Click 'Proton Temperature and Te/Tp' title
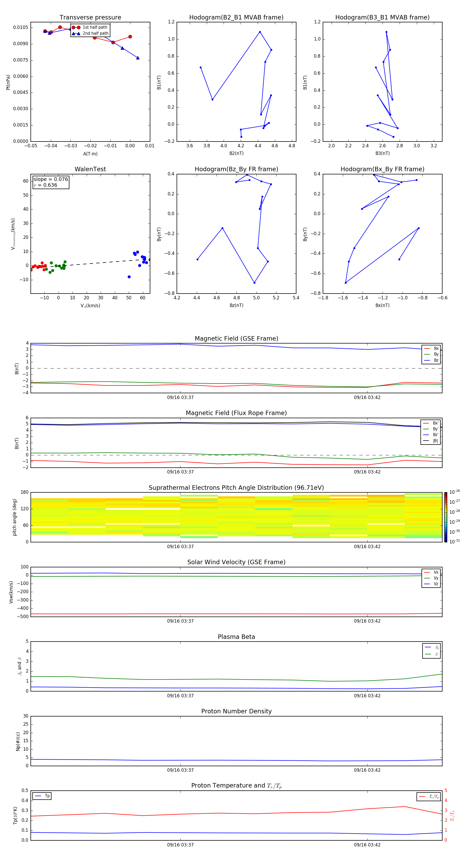This screenshot has height=868, width=473. point(236,785)
